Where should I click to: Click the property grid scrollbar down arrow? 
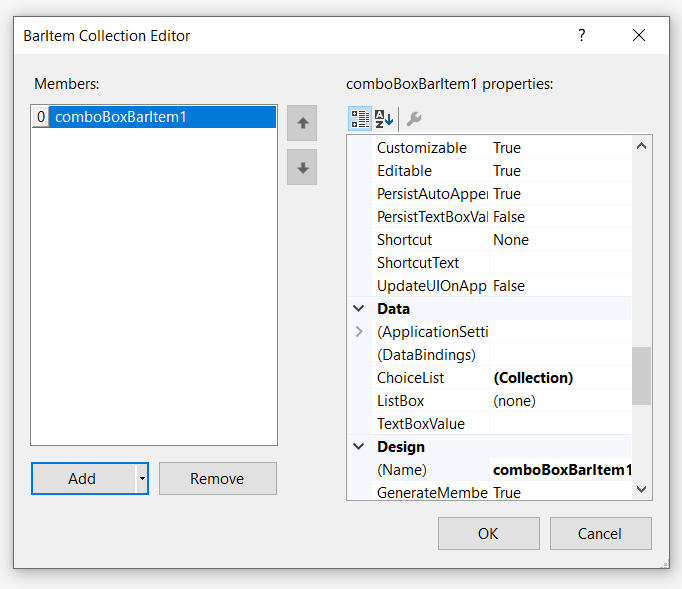pyautogui.click(x=642, y=490)
